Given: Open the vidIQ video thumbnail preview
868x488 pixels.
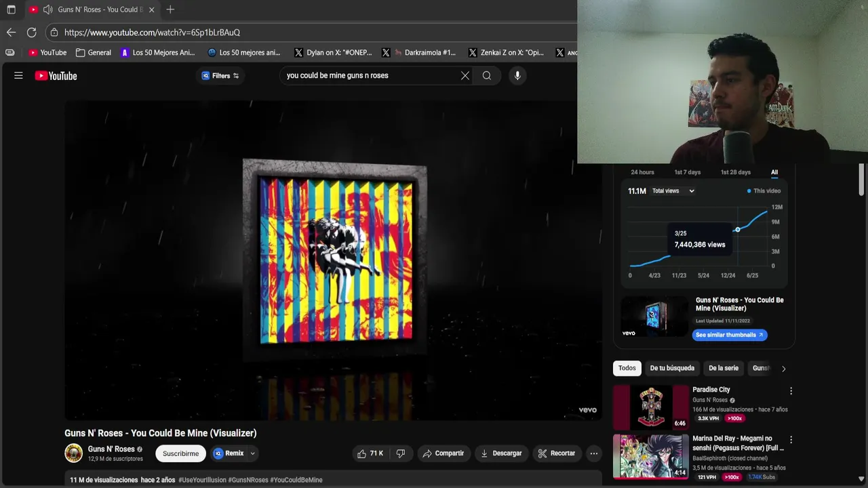Looking at the screenshot, I should 654,317.
